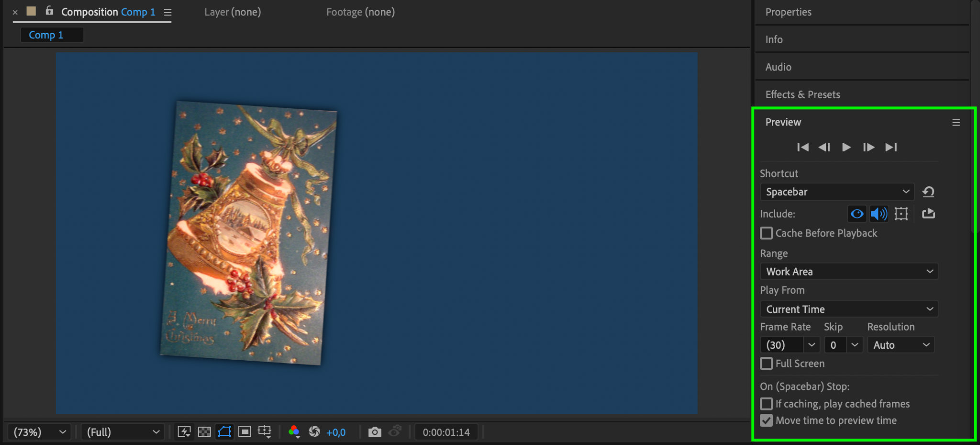Open grid and guide options
This screenshot has height=445, width=980.
[x=265, y=432]
